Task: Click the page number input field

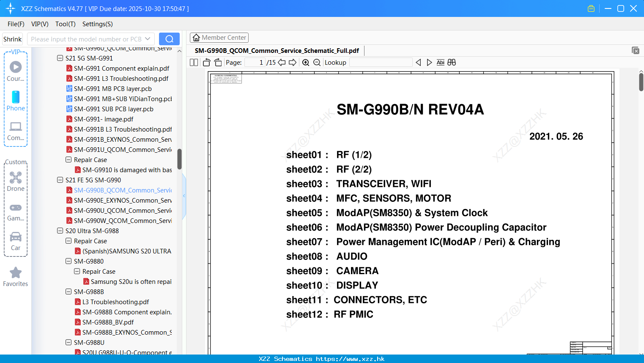Action: click(x=255, y=63)
